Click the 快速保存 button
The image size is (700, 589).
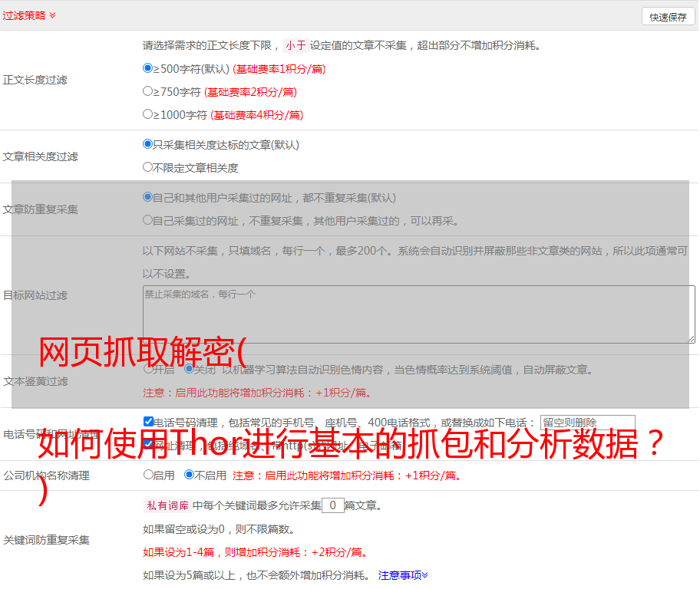tap(668, 17)
